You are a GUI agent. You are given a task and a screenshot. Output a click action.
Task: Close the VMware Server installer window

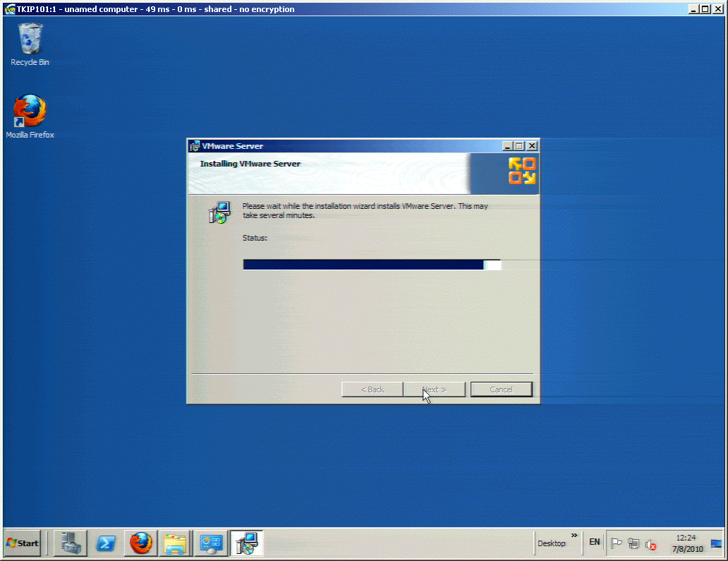[532, 146]
